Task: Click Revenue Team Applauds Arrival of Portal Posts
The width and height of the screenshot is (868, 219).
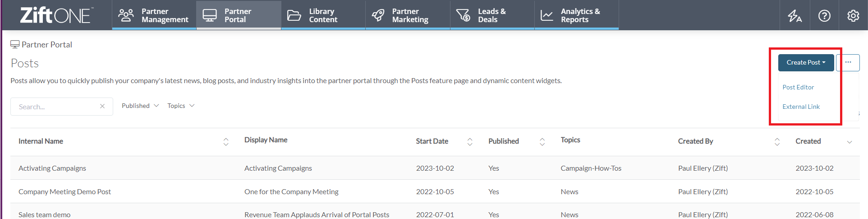Action: [x=317, y=214]
